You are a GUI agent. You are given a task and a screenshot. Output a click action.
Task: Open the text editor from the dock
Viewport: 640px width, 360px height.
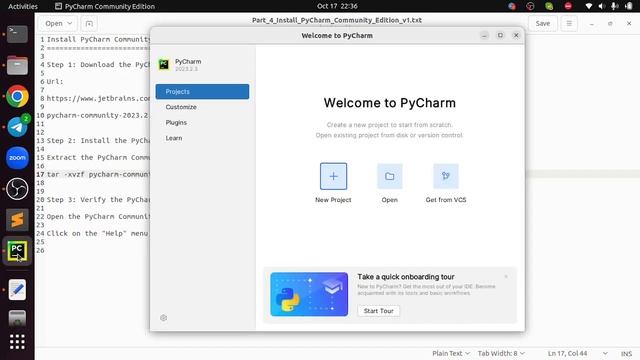pos(17,290)
